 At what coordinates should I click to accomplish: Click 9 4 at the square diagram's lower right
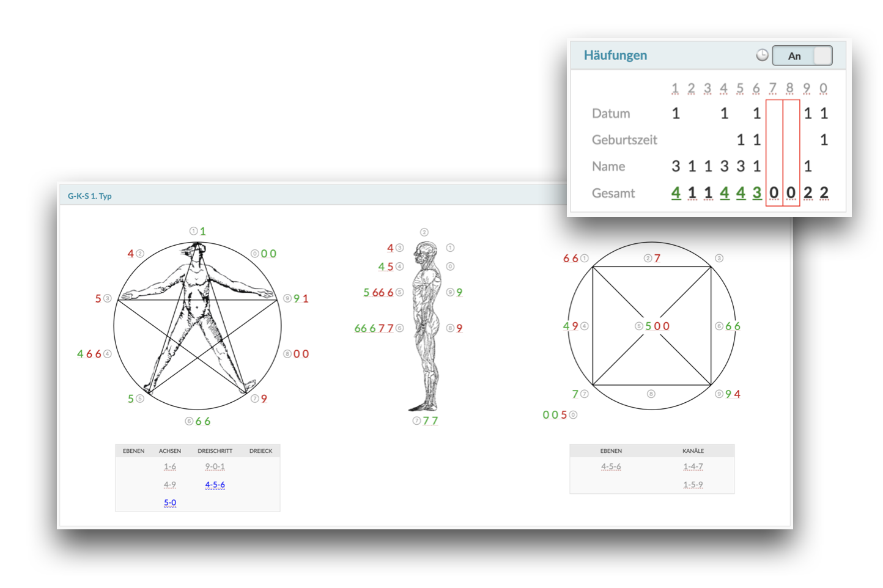pyautogui.click(x=733, y=394)
